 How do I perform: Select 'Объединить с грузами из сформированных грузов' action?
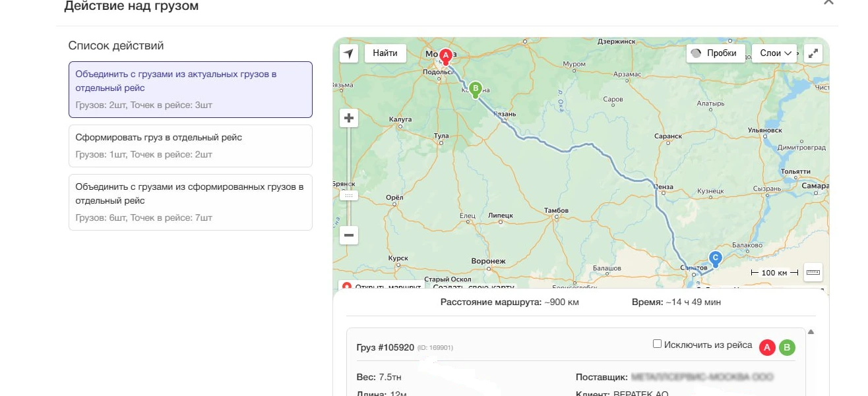190,202
